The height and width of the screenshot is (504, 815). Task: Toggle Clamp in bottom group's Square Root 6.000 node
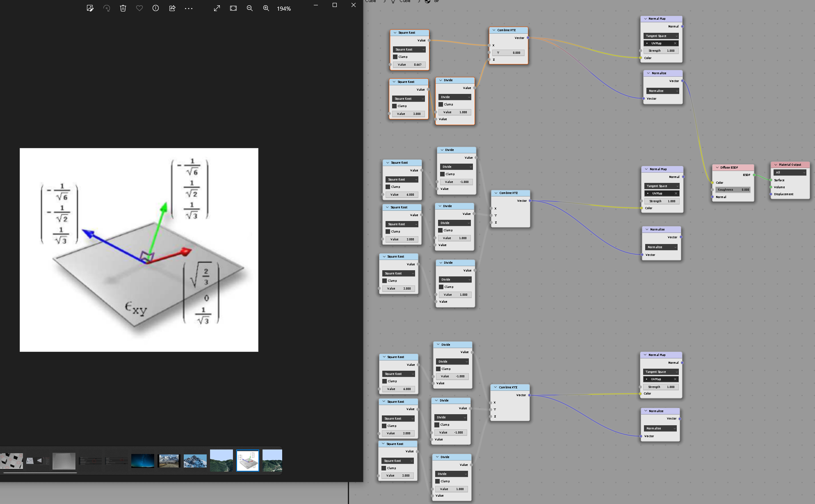[385, 381]
